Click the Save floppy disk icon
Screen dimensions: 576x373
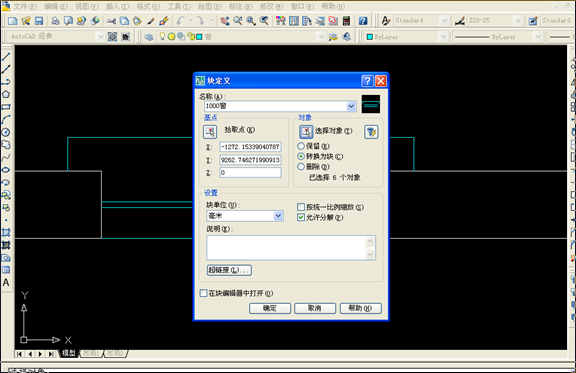point(39,21)
